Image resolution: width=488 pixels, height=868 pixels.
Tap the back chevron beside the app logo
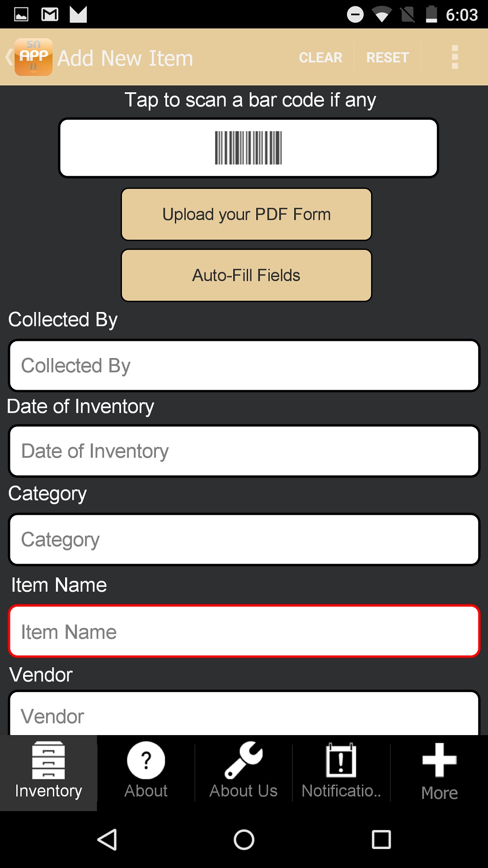(8, 57)
